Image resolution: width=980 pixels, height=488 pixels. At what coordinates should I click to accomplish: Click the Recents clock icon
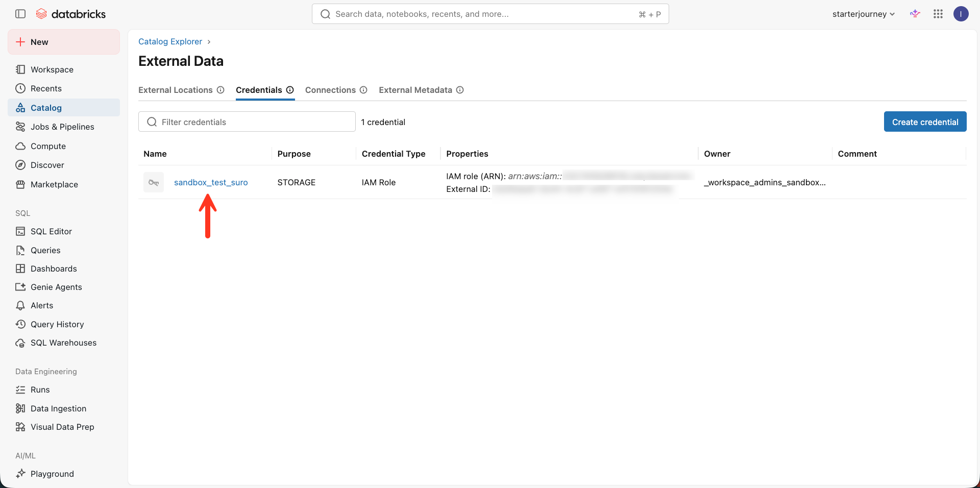coord(20,88)
